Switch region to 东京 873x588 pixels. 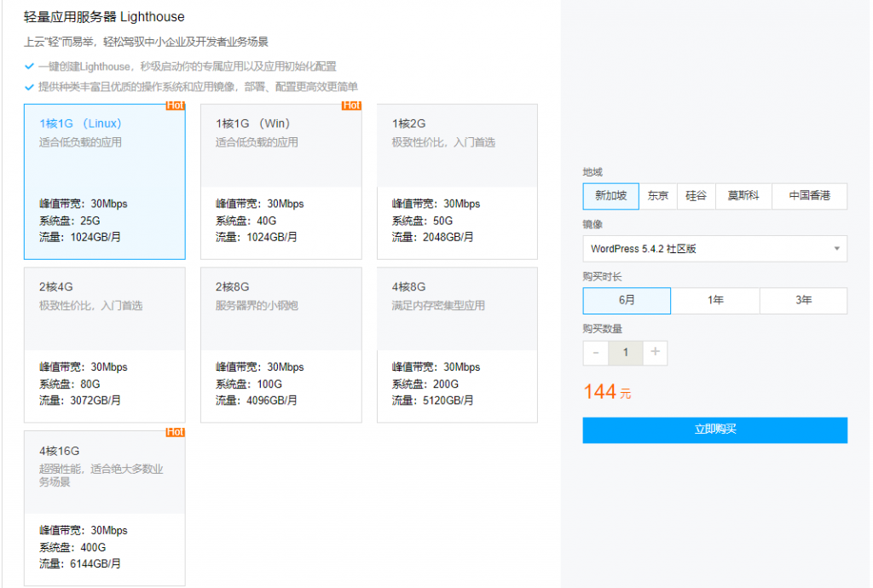(x=658, y=196)
